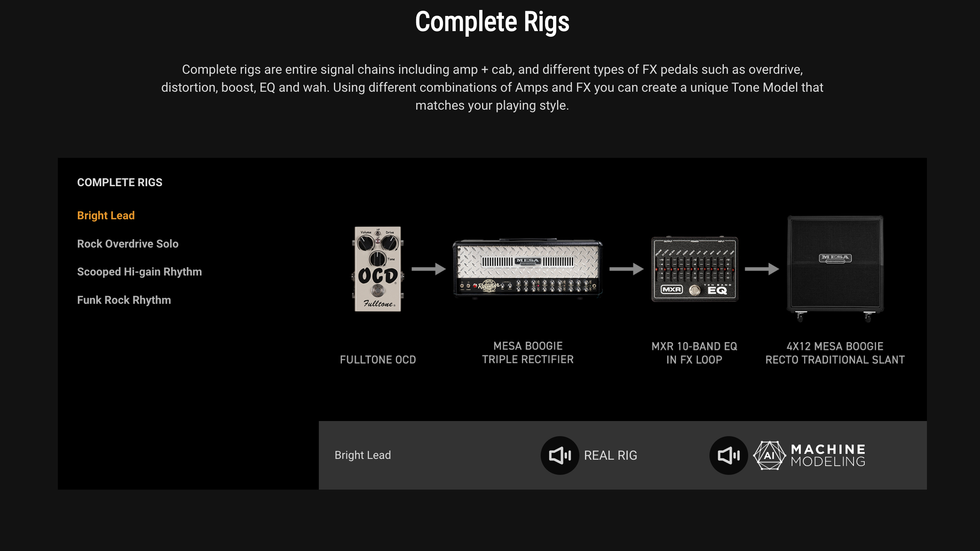Select the Rock Overdrive Solo rig
The width and height of the screenshot is (980, 551).
point(128,244)
